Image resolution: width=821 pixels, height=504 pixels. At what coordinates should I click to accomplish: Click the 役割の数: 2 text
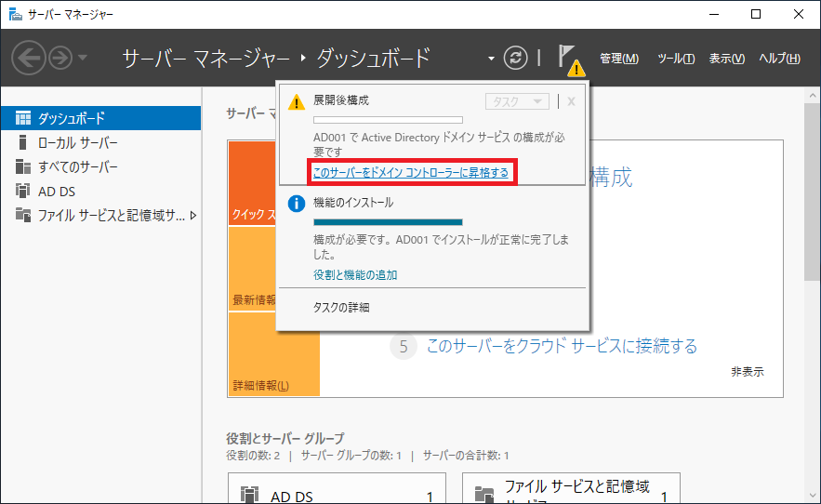pyautogui.click(x=253, y=456)
